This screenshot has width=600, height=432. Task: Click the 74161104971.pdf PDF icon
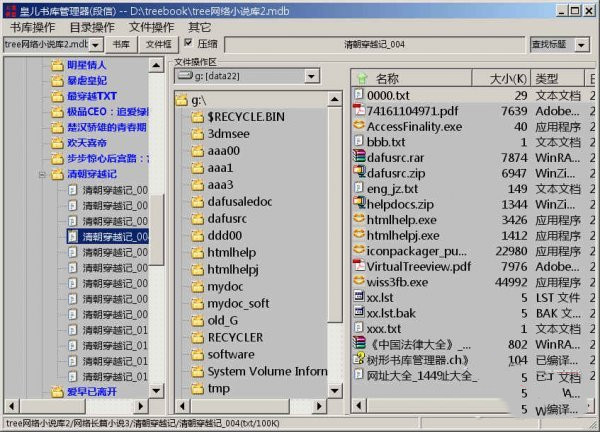tap(359, 110)
